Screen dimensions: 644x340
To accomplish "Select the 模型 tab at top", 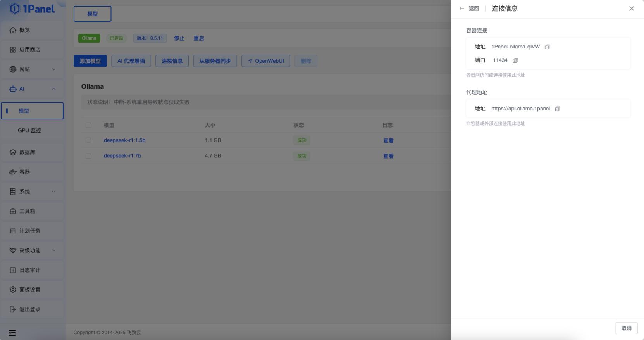I will tap(92, 14).
